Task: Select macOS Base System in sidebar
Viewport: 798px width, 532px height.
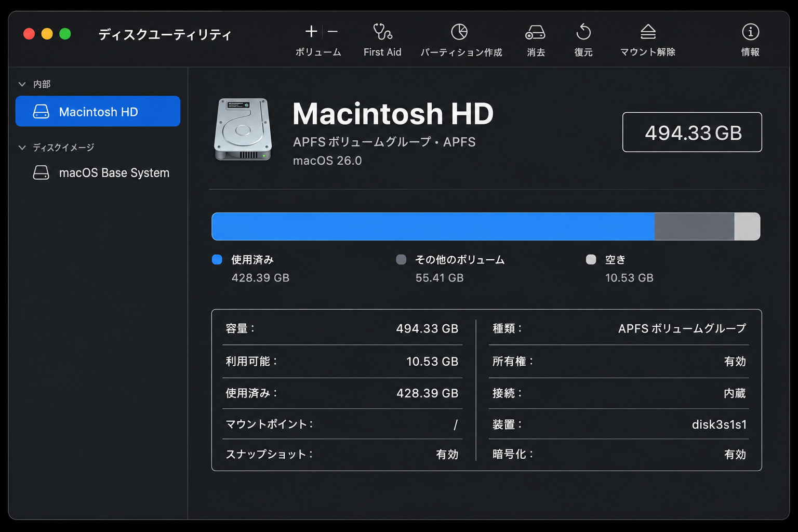Action: [x=98, y=172]
